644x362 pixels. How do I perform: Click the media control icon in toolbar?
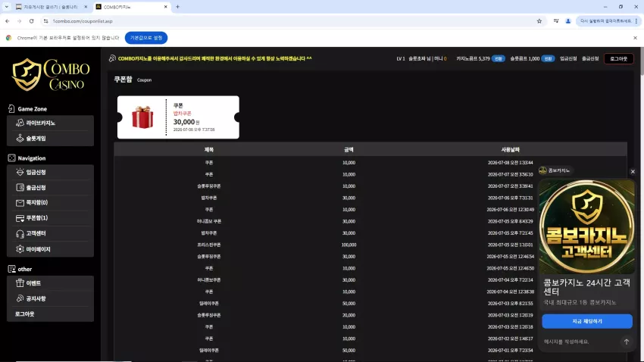tap(555, 21)
